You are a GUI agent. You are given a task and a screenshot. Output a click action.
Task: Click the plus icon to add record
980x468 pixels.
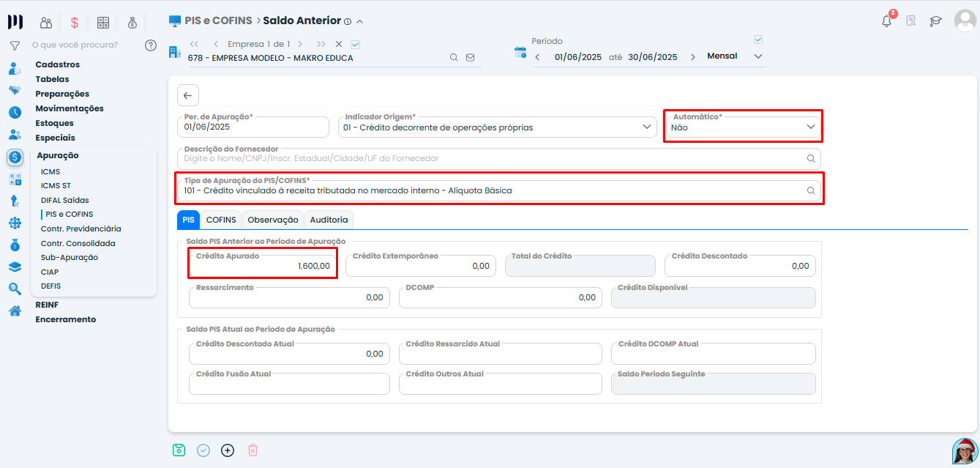pos(228,450)
